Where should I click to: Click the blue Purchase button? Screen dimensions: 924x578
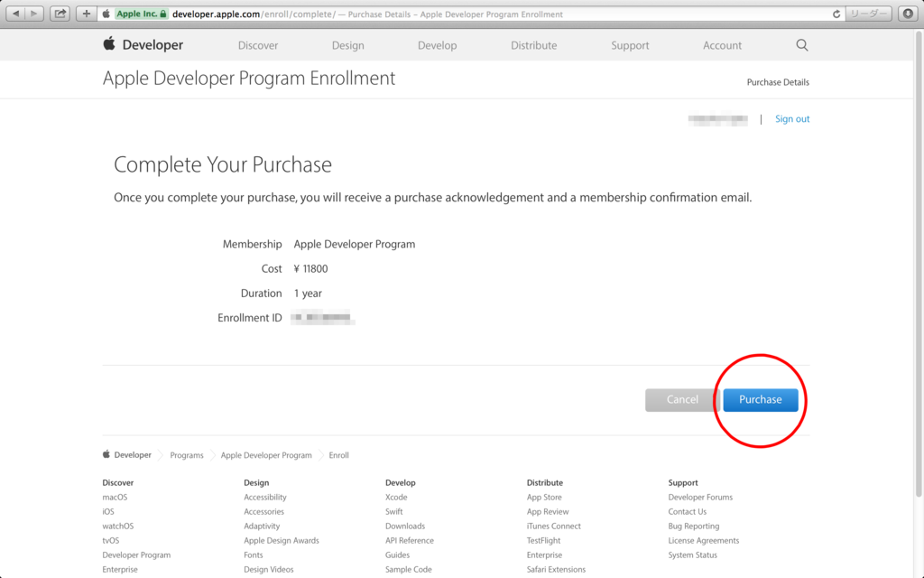click(760, 400)
